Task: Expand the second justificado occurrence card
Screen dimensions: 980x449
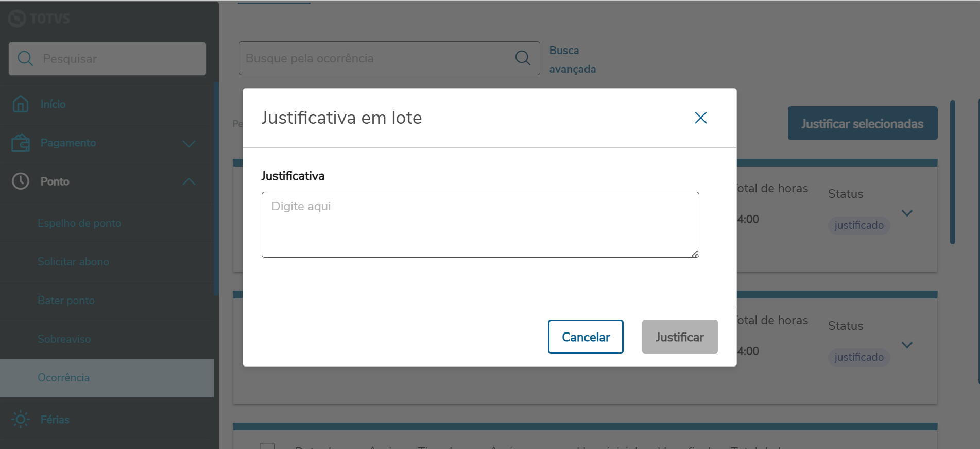Action: tap(907, 345)
